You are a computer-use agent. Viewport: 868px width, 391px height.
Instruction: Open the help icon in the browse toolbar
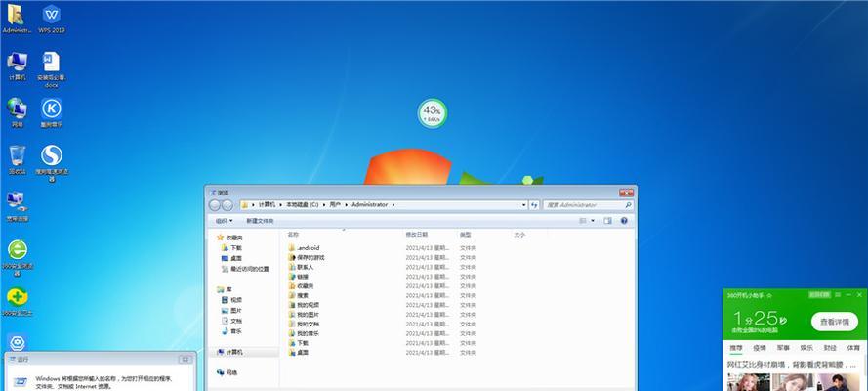[624, 220]
